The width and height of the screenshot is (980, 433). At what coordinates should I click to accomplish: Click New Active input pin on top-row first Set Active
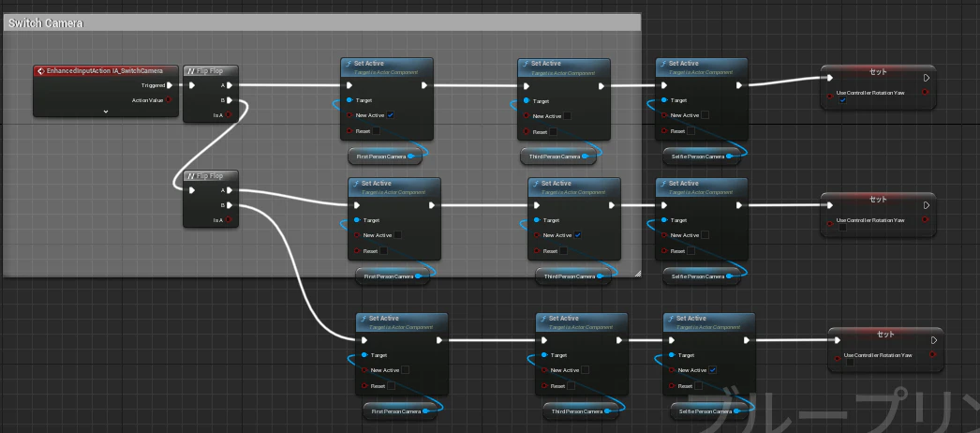click(349, 115)
